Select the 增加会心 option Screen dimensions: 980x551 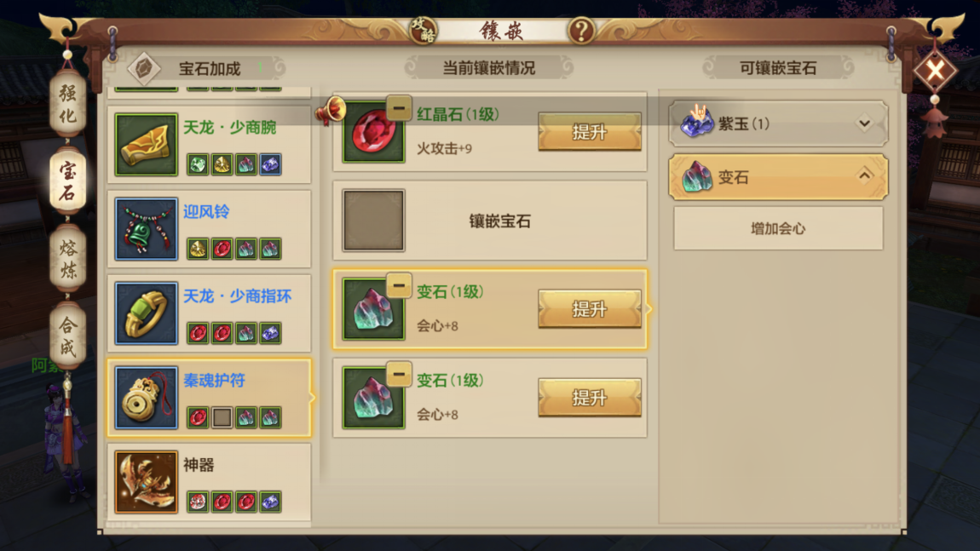(778, 228)
